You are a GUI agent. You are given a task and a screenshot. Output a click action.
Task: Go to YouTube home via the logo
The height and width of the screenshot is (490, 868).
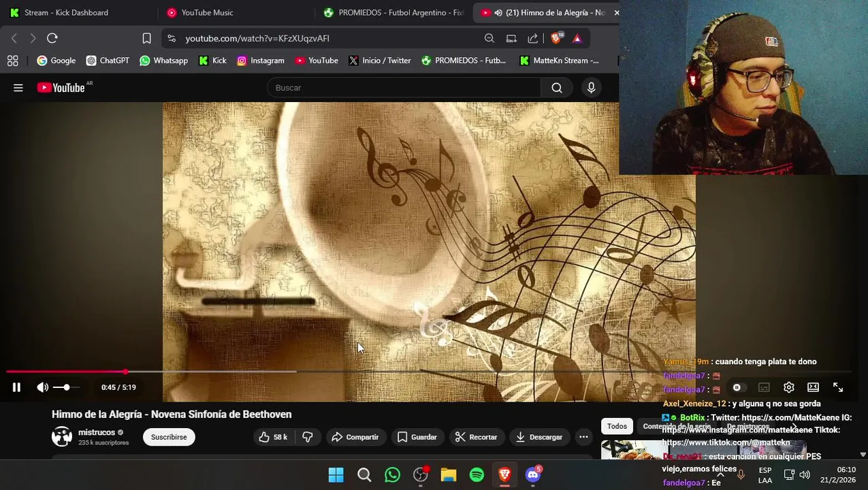pyautogui.click(x=61, y=88)
